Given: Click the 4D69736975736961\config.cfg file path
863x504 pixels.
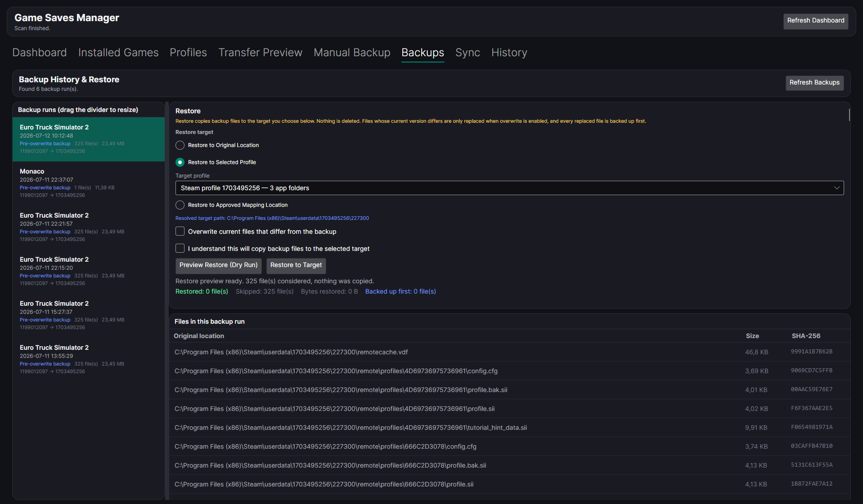Looking at the screenshot, I should click(336, 371).
